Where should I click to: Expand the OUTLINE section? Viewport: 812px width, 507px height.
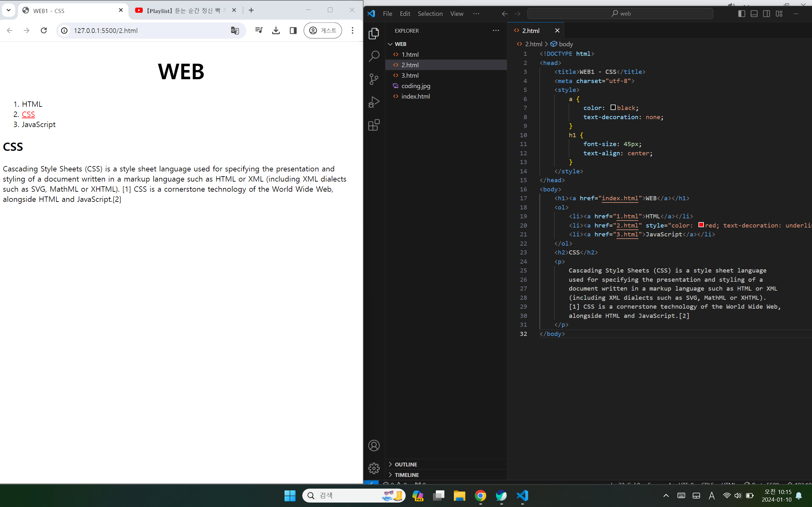point(406,464)
